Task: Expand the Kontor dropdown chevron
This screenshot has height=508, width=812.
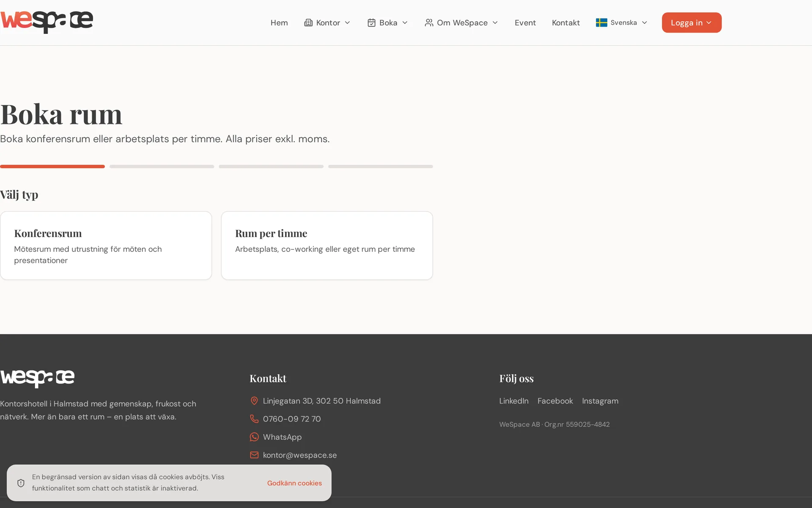Action: (x=348, y=22)
